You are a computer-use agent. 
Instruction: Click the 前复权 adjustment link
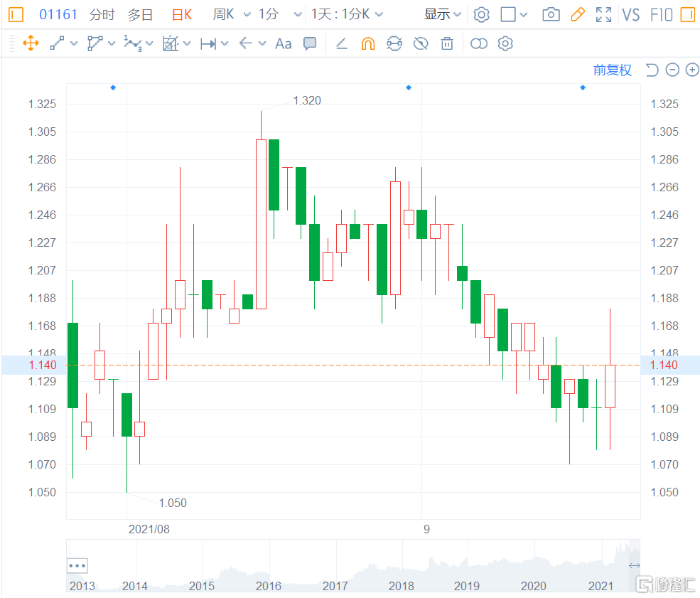coord(613,70)
